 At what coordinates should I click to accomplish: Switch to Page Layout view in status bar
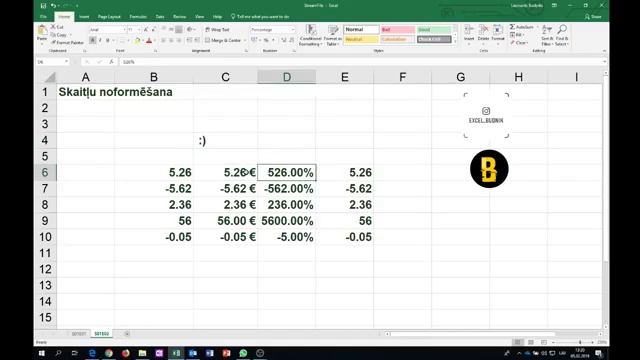[531, 342]
